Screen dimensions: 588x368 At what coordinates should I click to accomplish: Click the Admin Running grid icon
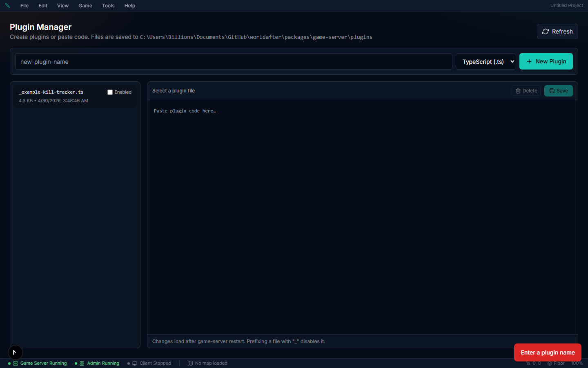(x=82, y=364)
